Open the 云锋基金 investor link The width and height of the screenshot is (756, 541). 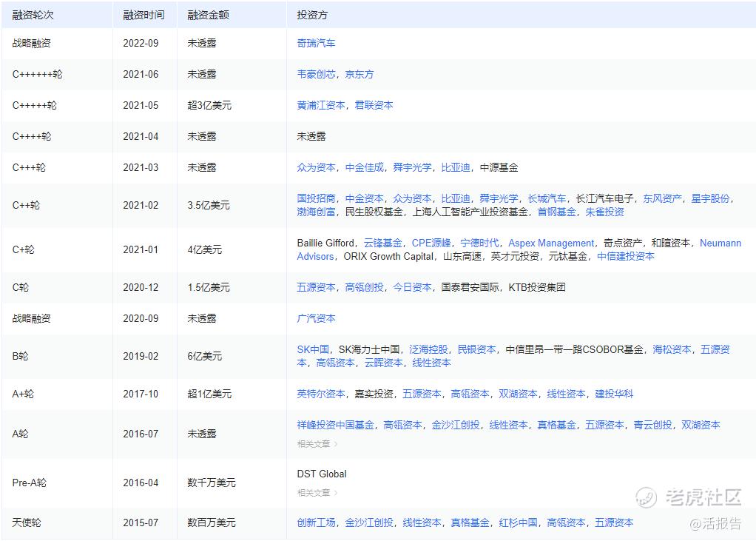coord(383,243)
